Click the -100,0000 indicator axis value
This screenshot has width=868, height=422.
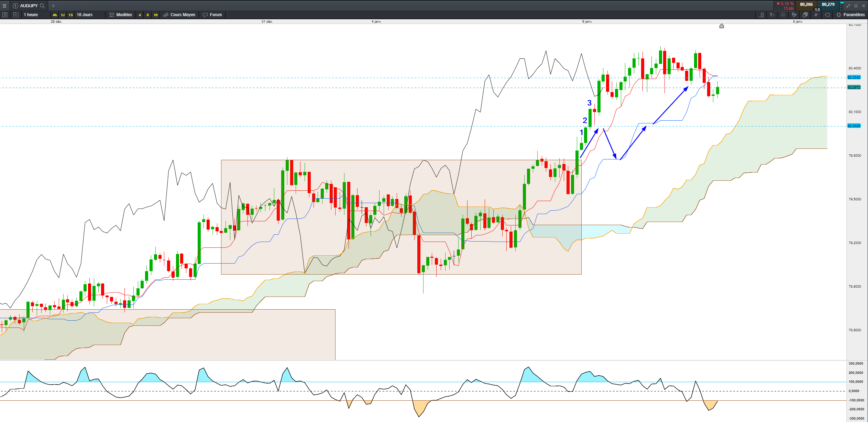coord(856,400)
